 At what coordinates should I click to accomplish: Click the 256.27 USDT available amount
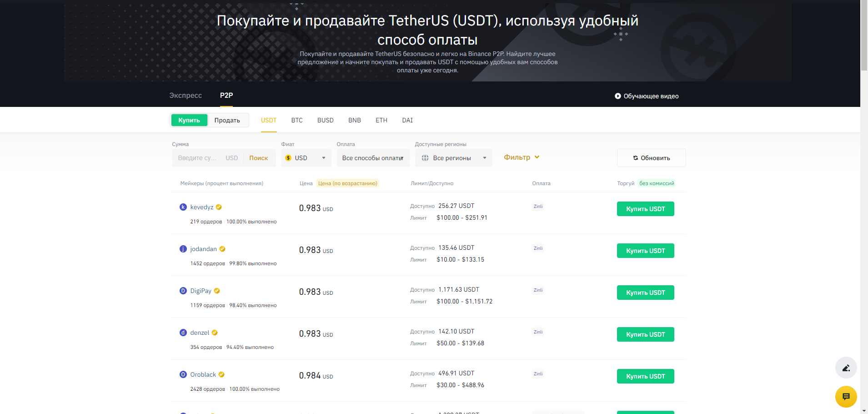click(x=457, y=206)
